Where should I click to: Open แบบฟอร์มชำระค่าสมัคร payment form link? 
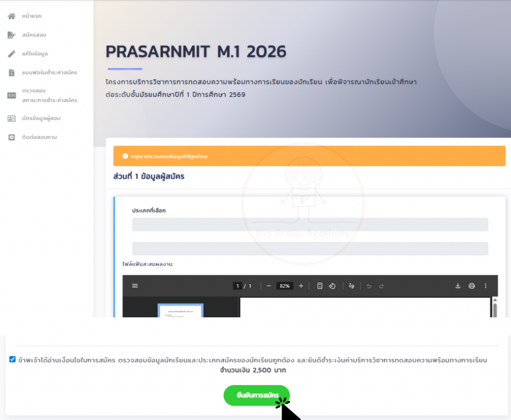tap(49, 73)
